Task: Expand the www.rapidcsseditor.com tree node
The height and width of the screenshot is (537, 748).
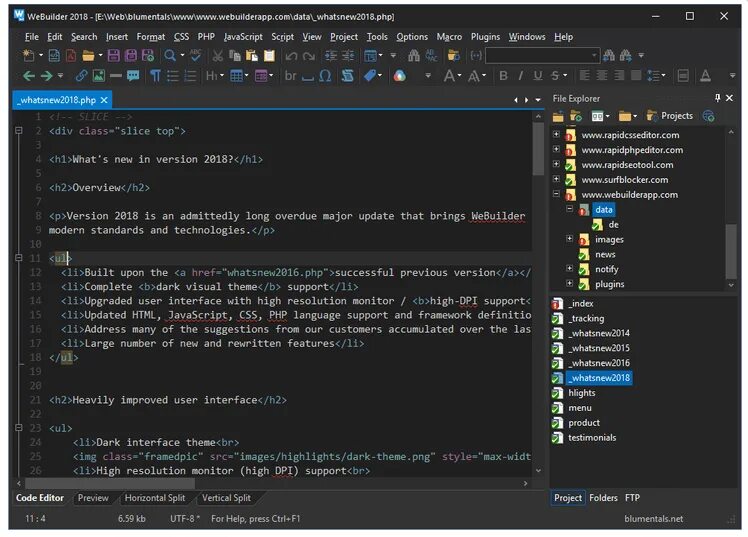Action: point(556,134)
